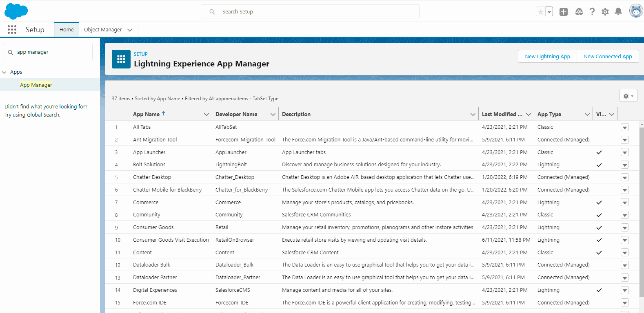The image size is (644, 313).
Task: Open row actions for Dataloader Bulk
Action: [x=624, y=265]
